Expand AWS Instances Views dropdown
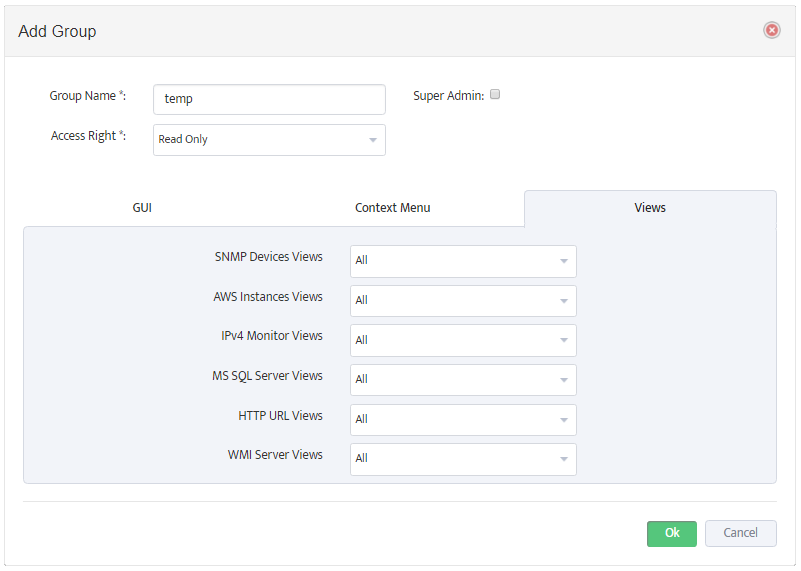Image resolution: width=801 pixels, height=571 pixels. tap(463, 301)
